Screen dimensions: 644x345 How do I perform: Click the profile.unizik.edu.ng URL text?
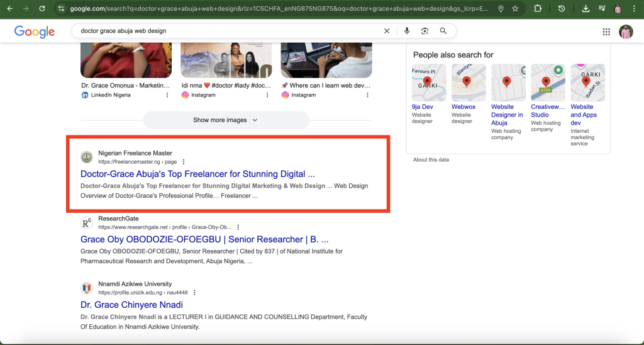[143, 293]
